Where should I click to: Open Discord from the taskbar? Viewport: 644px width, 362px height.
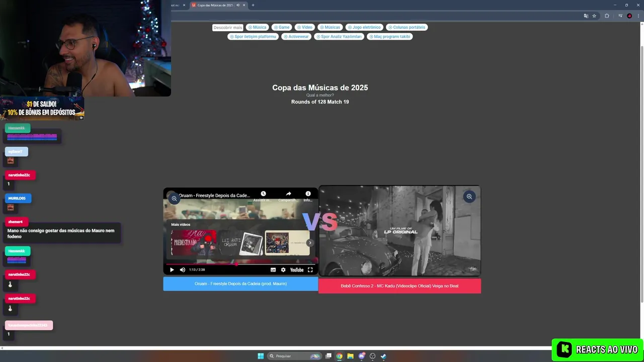tap(362, 356)
